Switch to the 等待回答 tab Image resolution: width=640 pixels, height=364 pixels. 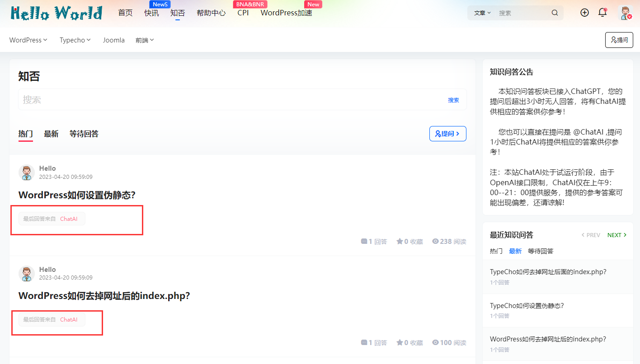pyautogui.click(x=84, y=134)
